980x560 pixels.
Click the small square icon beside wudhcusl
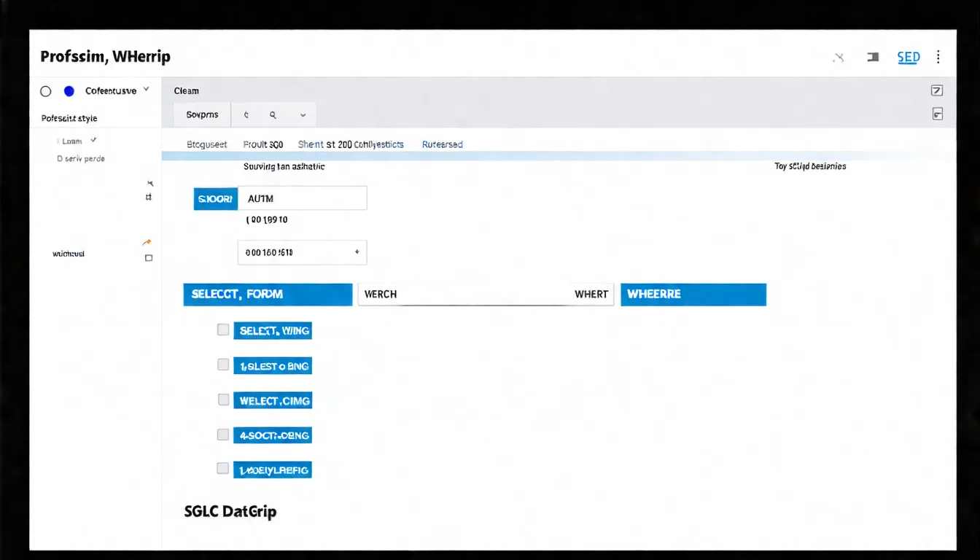click(149, 258)
